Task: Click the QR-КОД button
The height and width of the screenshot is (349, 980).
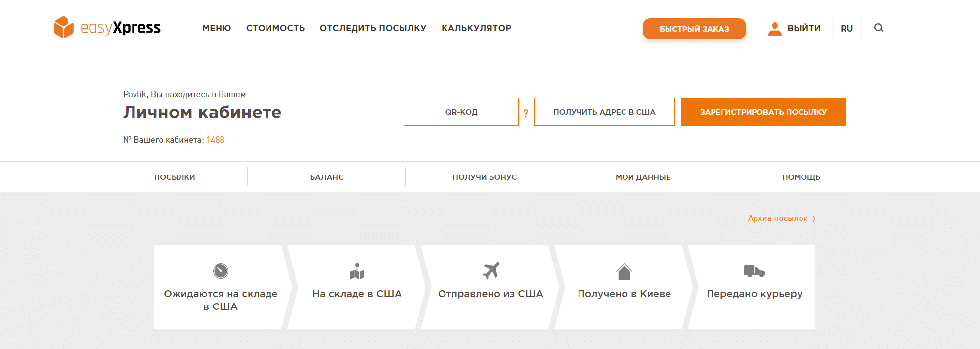Action: point(461,112)
